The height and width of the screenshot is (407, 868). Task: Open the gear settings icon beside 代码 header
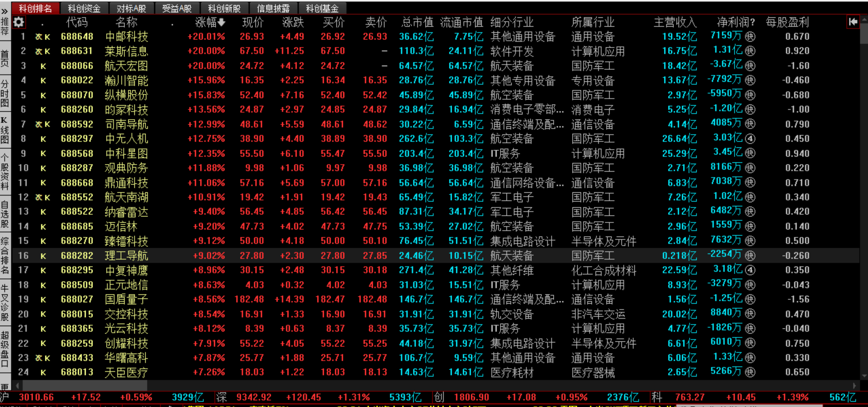click(19, 22)
